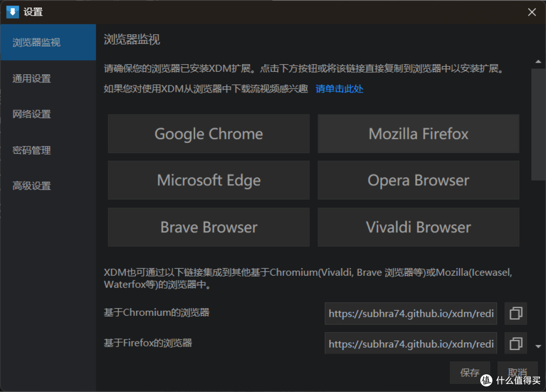
Task: Copy the Firefox-based browser integration link
Action: pyautogui.click(x=515, y=343)
